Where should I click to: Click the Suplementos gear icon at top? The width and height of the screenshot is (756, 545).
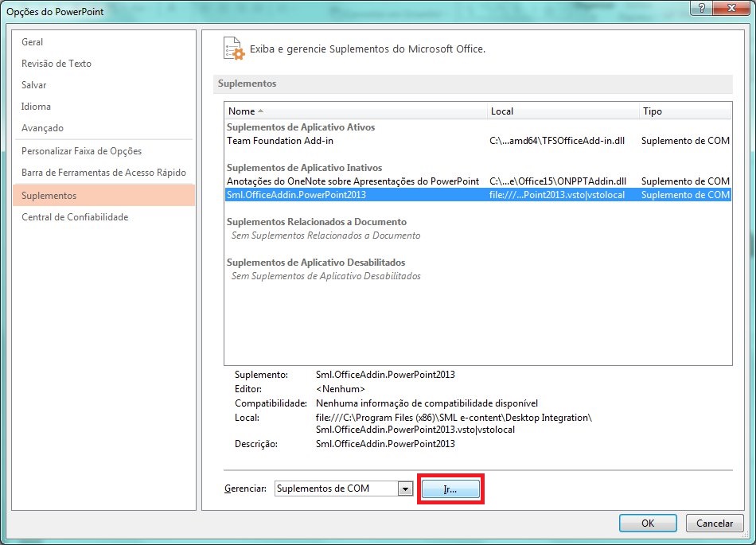(x=233, y=49)
